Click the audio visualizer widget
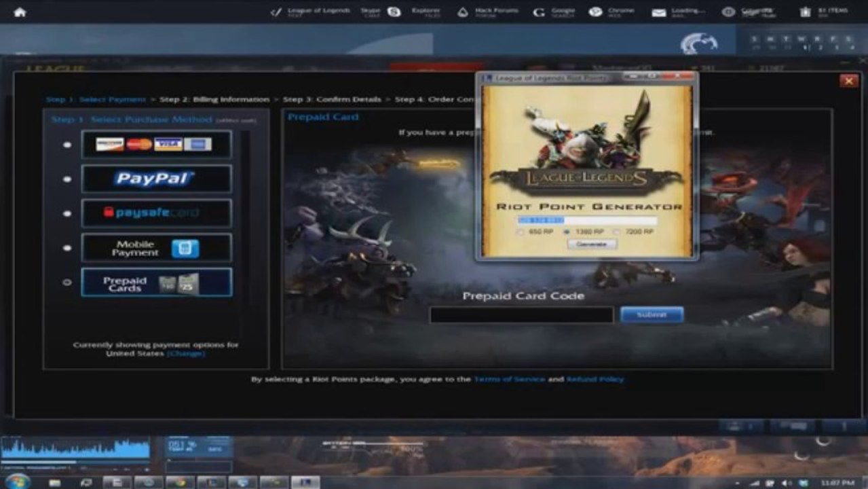Image resolution: width=868 pixels, height=489 pixels. coord(75,449)
